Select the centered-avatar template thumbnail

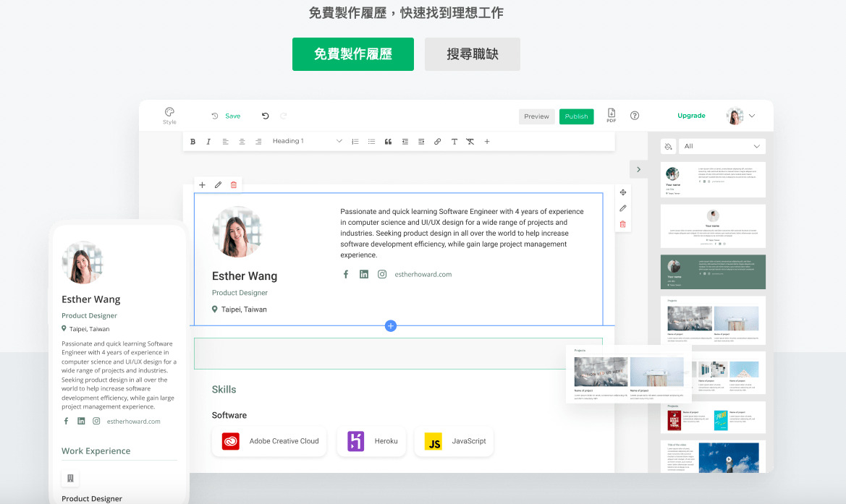point(713,226)
